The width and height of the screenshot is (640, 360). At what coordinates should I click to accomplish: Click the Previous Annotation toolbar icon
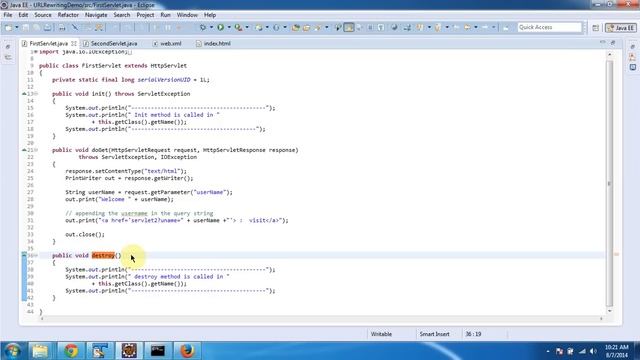(438, 27)
